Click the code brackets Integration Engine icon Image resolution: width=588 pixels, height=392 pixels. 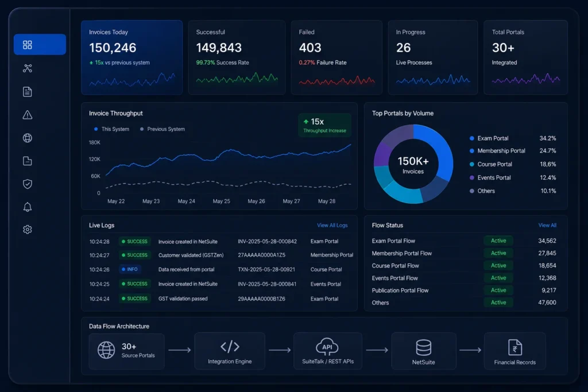click(x=230, y=347)
